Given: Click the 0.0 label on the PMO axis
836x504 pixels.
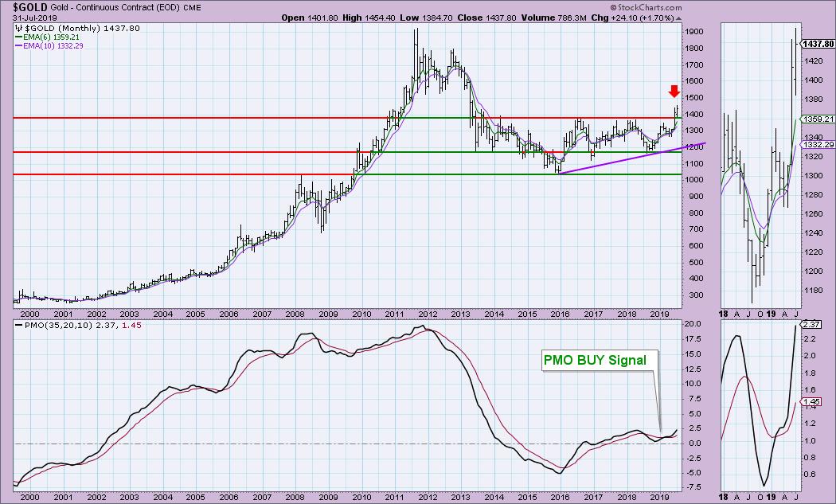Looking at the screenshot, I should pos(695,443).
